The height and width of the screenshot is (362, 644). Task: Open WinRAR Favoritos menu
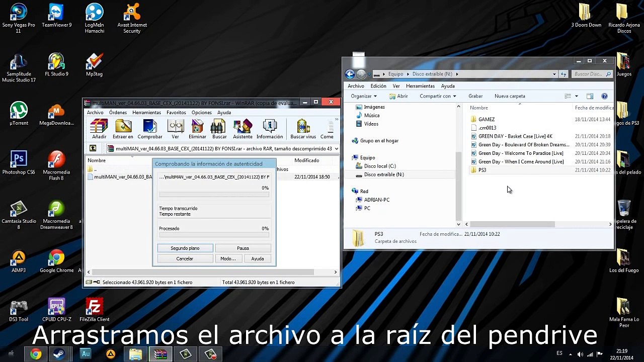pyautogui.click(x=176, y=113)
